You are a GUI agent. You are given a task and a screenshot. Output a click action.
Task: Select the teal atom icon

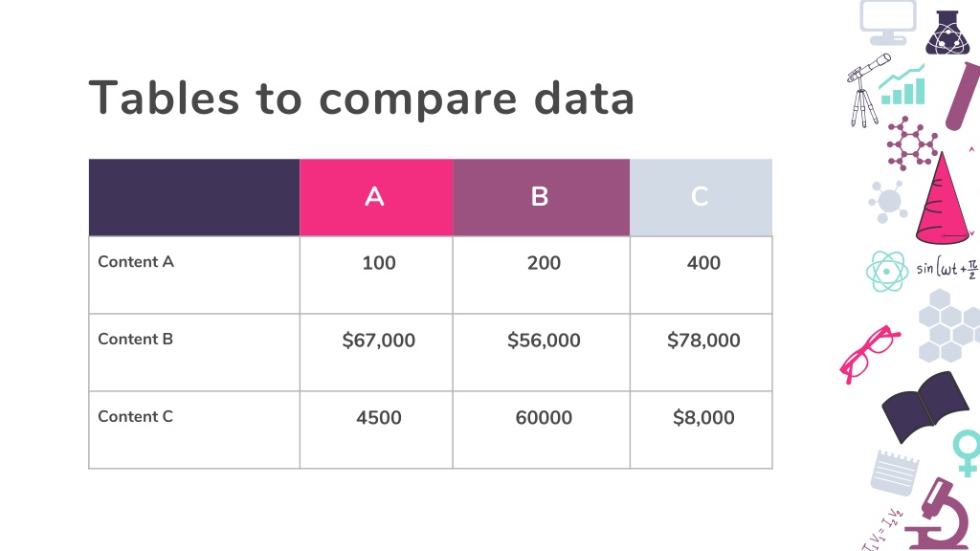(887, 272)
